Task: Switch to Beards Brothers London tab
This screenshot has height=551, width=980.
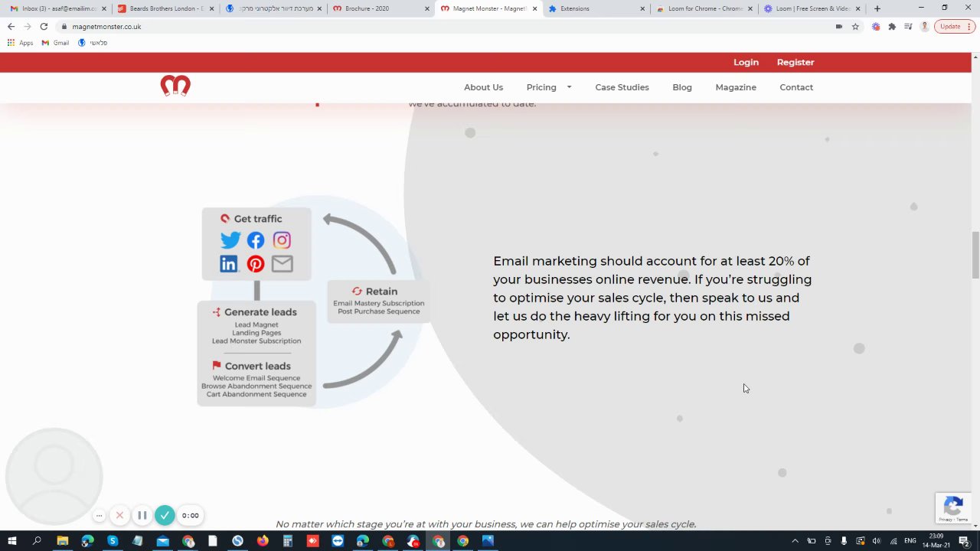Action: click(x=166, y=8)
